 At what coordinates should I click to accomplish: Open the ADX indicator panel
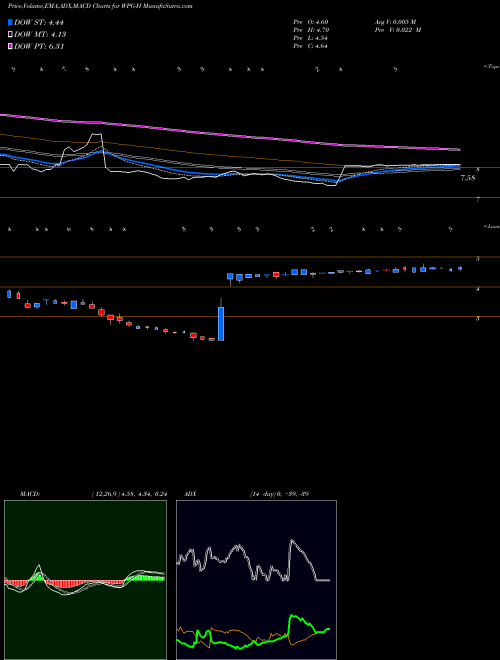pyautogui.click(x=256, y=580)
